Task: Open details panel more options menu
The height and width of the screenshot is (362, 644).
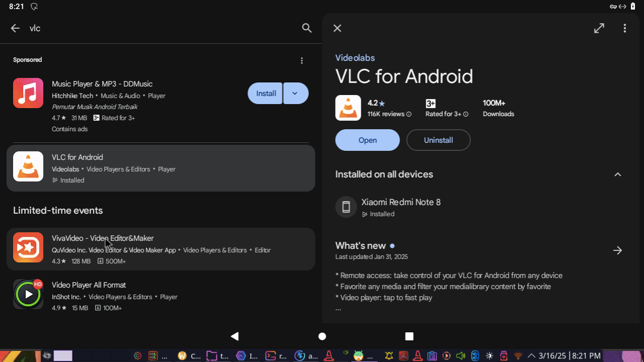Action: (x=625, y=28)
